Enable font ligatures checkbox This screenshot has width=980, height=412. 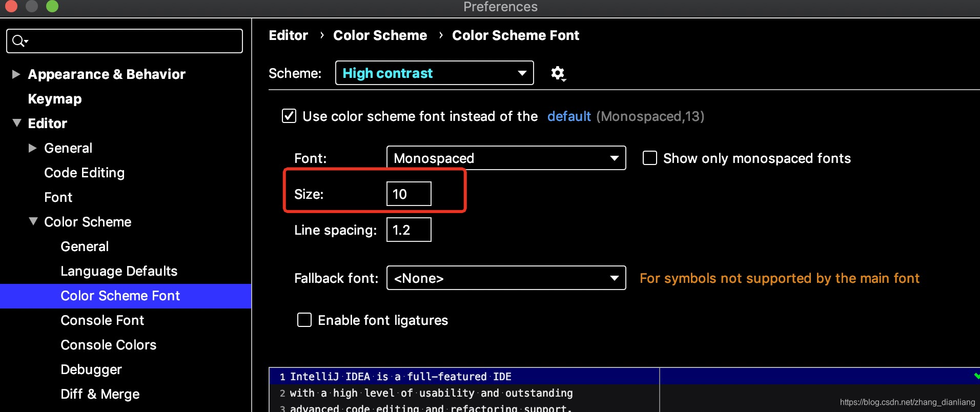pyautogui.click(x=304, y=320)
